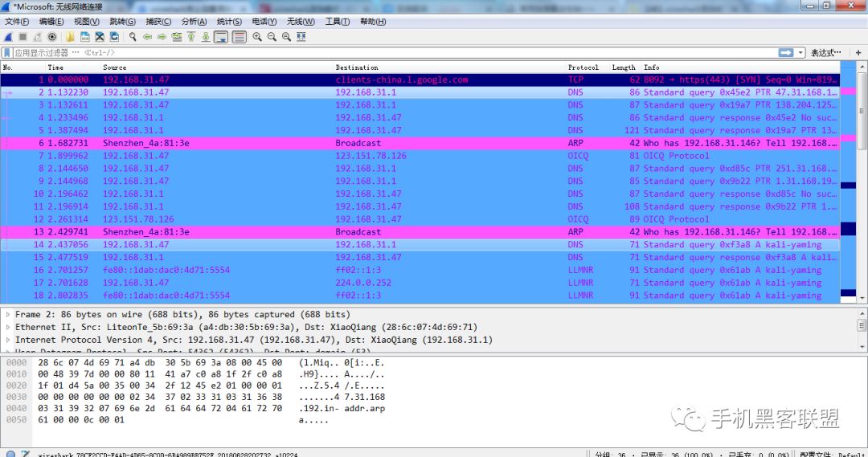The height and width of the screenshot is (457, 868).
Task: Jump to the first packet
Action: pos(191,37)
